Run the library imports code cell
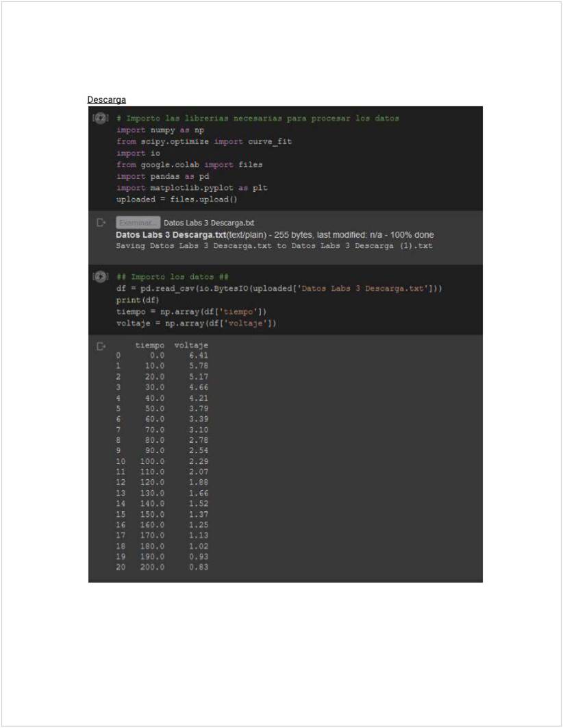Screen dimensions: 563x728 (x=100, y=118)
